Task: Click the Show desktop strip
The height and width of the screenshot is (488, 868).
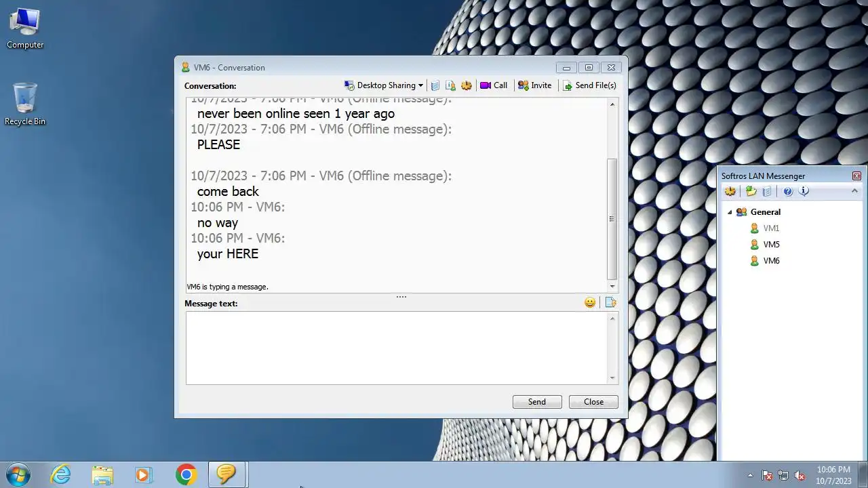Action: tap(863, 474)
